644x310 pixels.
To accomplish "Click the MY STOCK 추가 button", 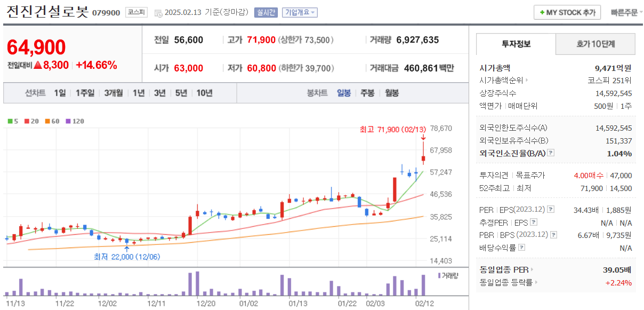I will tap(567, 12).
